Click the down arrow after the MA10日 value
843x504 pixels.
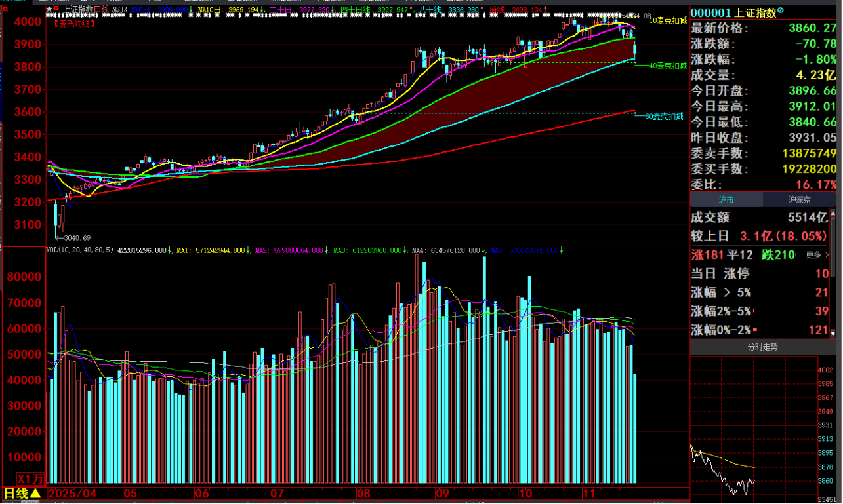click(x=262, y=9)
